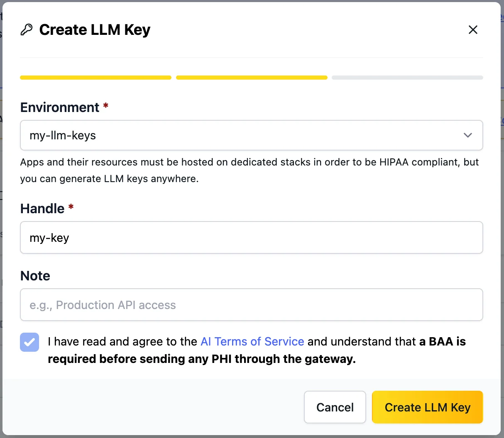Click the key icon beside dialog title

[27, 30]
